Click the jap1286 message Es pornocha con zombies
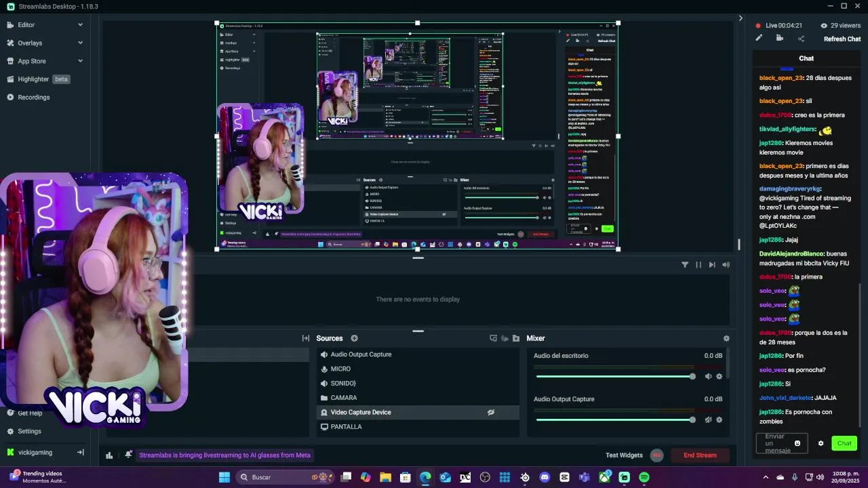This screenshot has width=868, height=488. [795, 416]
